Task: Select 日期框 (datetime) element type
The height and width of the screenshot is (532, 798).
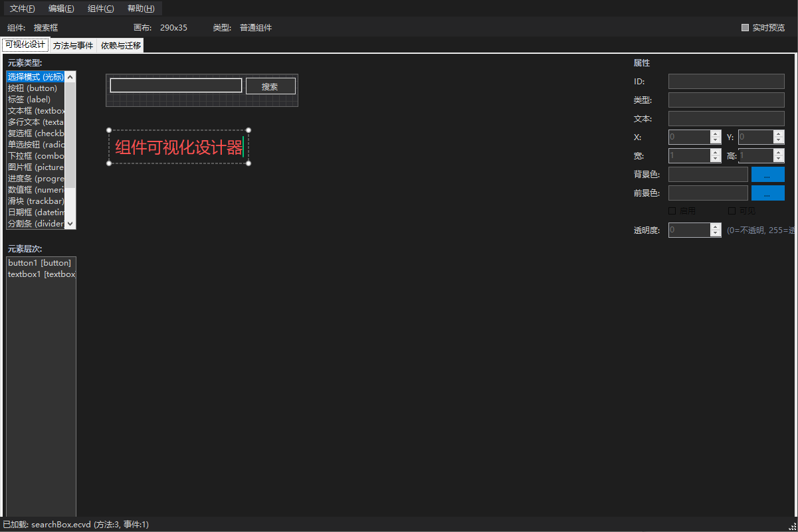Action: click(35, 213)
